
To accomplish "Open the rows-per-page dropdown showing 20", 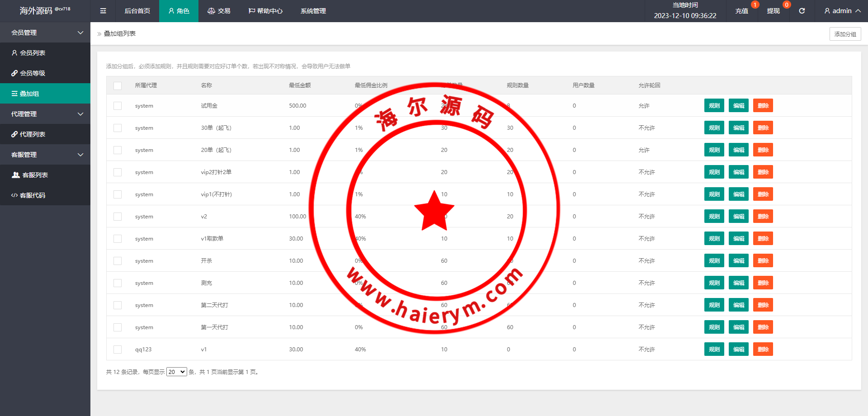I will click(x=176, y=372).
